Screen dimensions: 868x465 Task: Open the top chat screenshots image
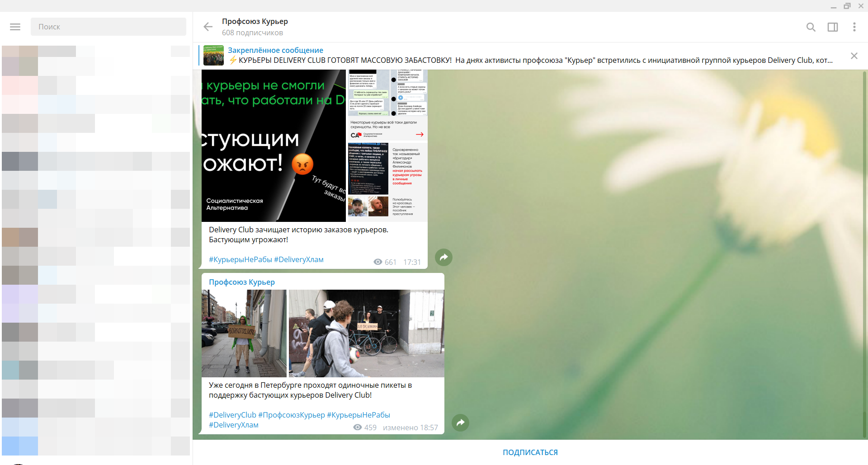(x=387, y=105)
